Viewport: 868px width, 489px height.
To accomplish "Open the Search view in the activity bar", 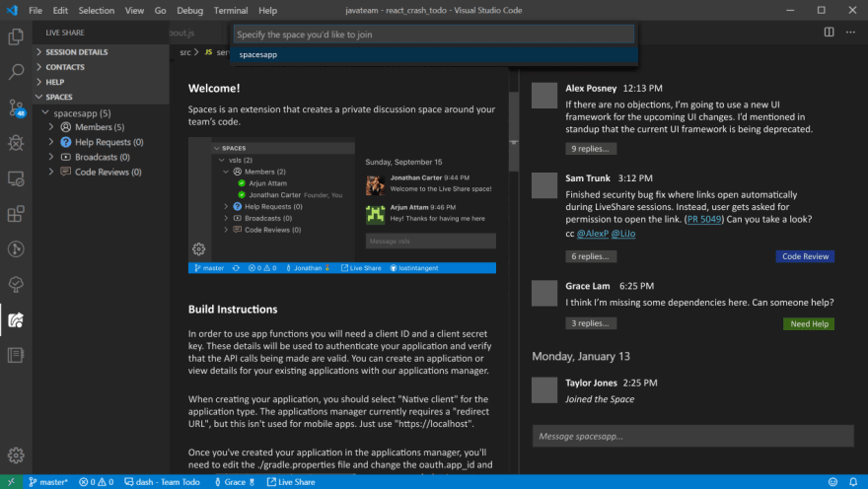I will [x=16, y=72].
